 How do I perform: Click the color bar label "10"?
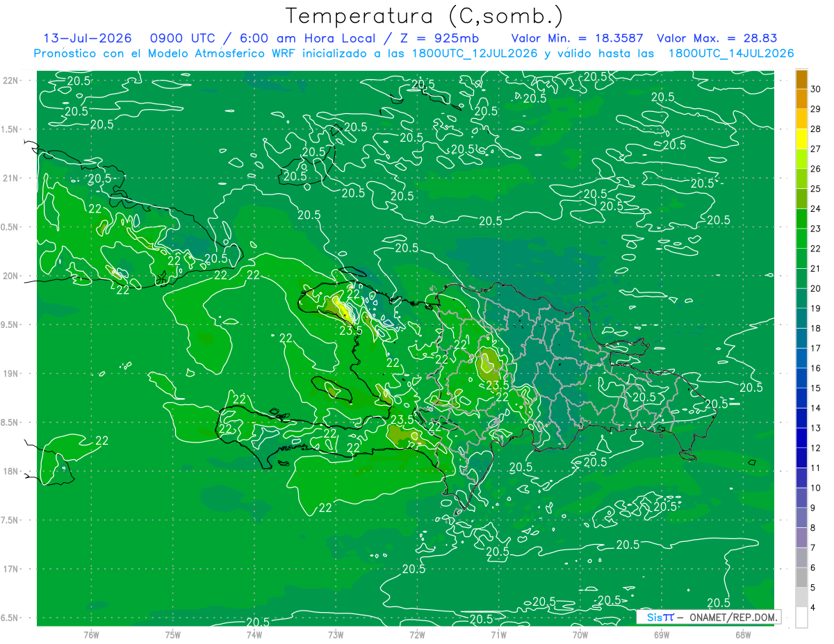click(816, 488)
